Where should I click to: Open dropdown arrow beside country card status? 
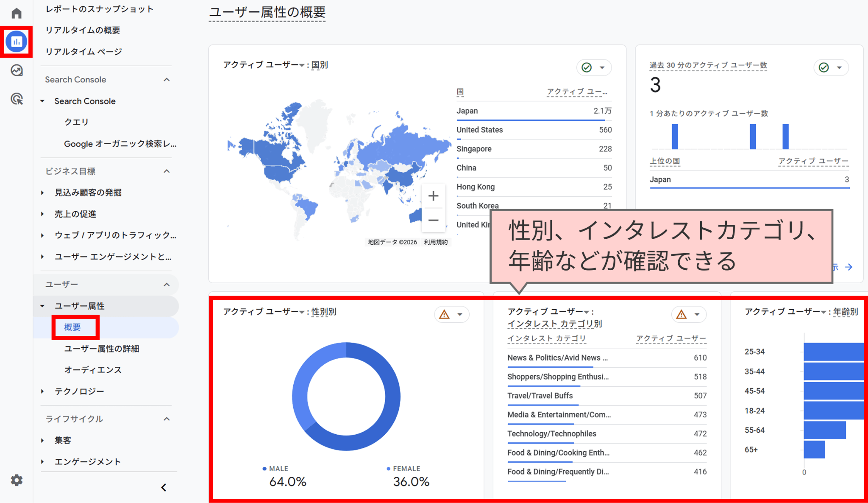602,67
